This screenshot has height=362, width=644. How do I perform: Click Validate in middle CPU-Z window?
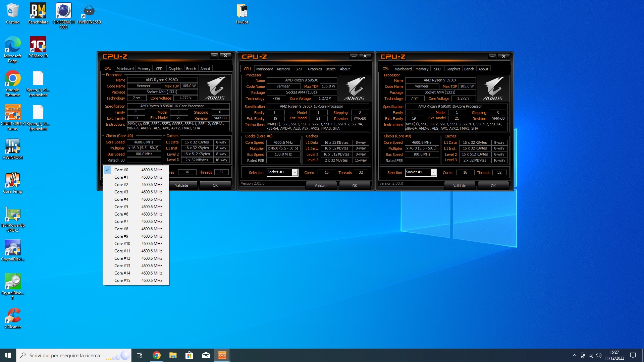point(321,186)
